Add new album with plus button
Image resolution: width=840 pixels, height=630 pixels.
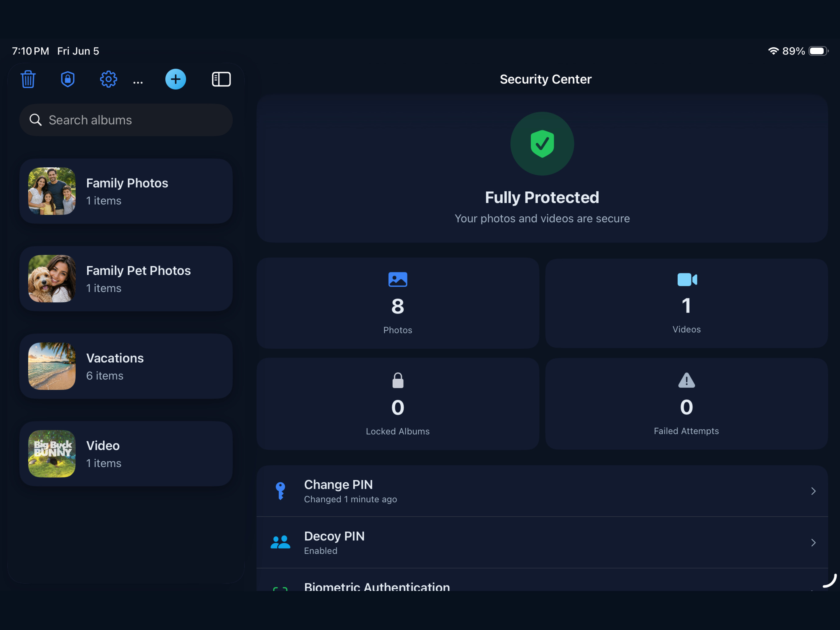click(x=176, y=79)
